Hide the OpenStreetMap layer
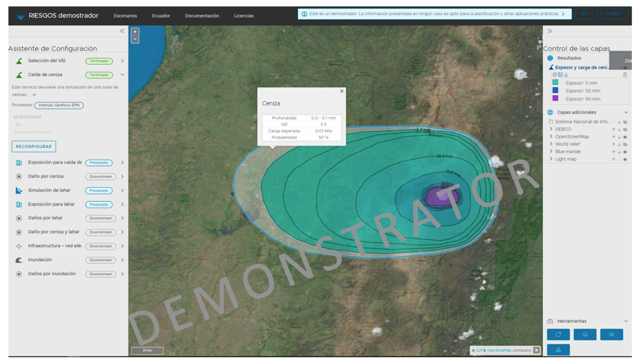This screenshot has width=639, height=364. tap(625, 137)
